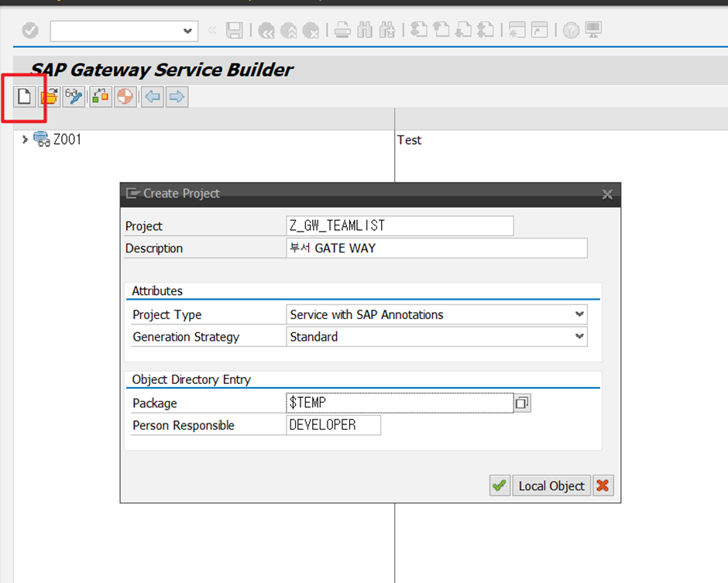Open the command field dropdown arrow
The image size is (728, 583).
click(x=187, y=31)
